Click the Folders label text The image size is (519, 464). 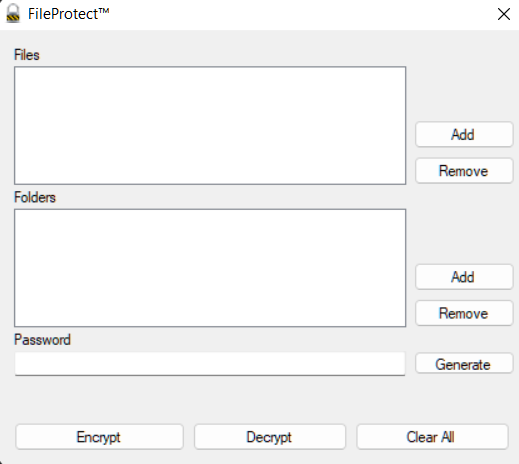tap(35, 197)
